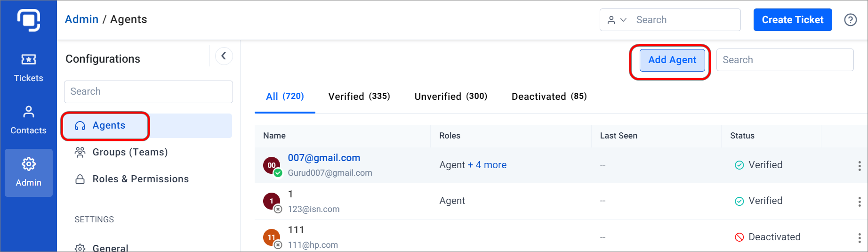Open the help question mark icon
The height and width of the screenshot is (252, 868).
click(x=850, y=20)
